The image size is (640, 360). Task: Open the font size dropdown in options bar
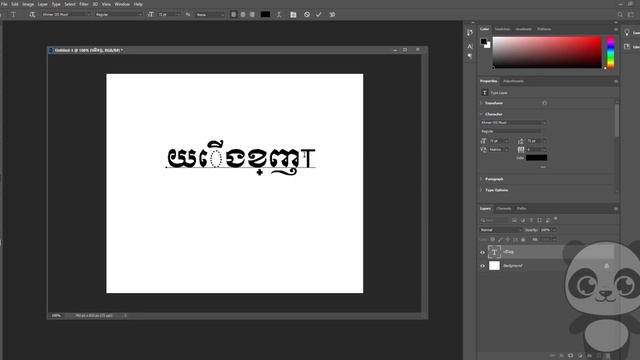click(169, 14)
